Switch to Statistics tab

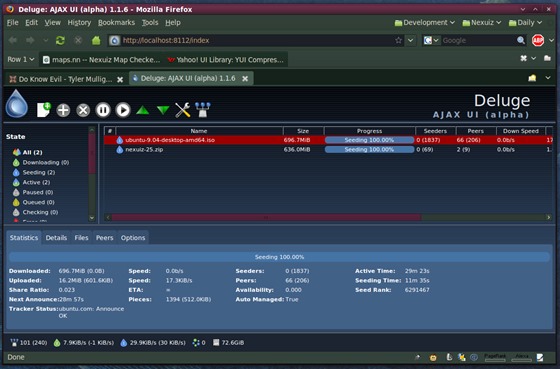pyautogui.click(x=24, y=238)
